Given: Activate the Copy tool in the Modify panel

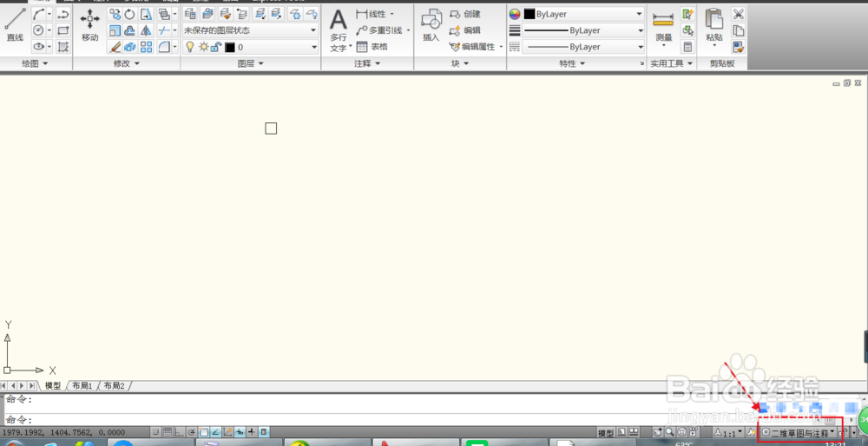Looking at the screenshot, I should [x=115, y=14].
